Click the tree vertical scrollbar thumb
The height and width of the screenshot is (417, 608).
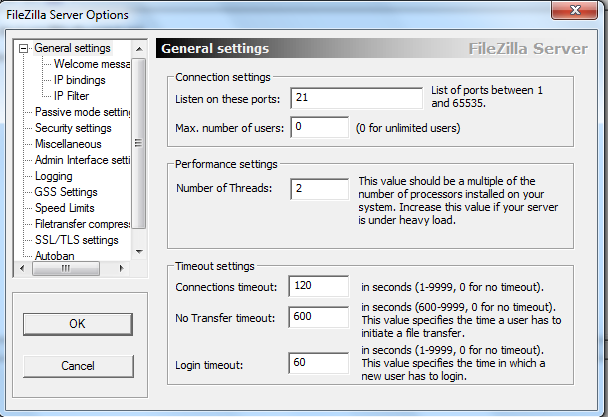[139, 144]
